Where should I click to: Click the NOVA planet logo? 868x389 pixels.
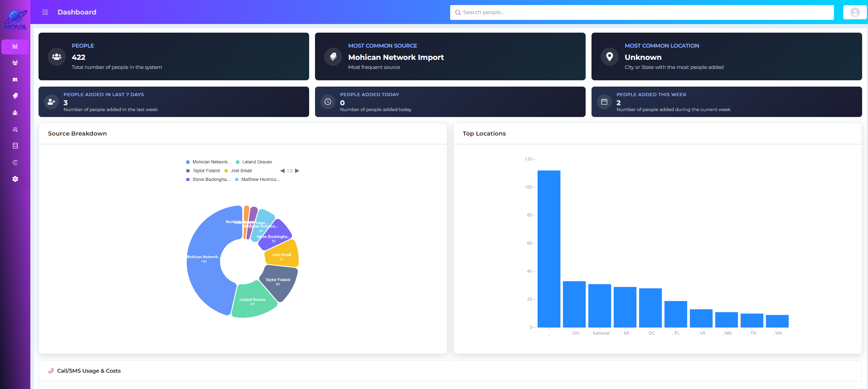pyautogui.click(x=15, y=20)
